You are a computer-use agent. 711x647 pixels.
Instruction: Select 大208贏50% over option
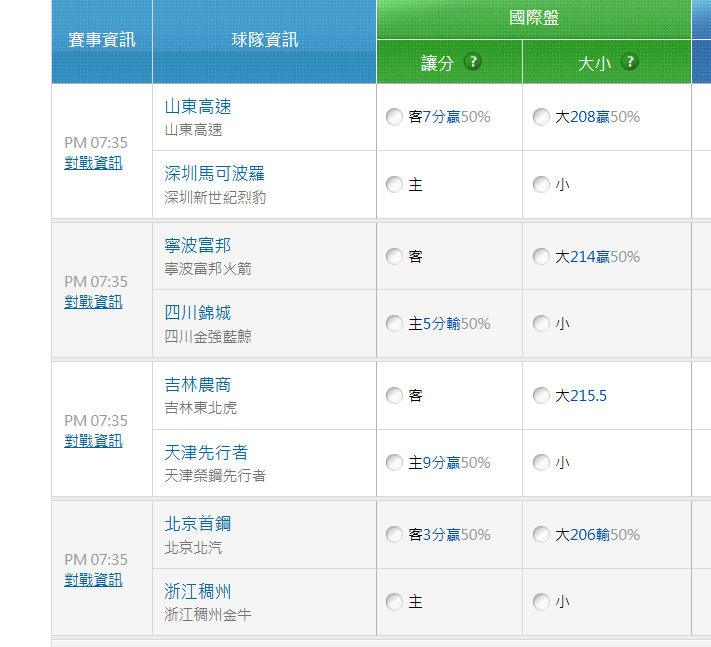[x=541, y=117]
